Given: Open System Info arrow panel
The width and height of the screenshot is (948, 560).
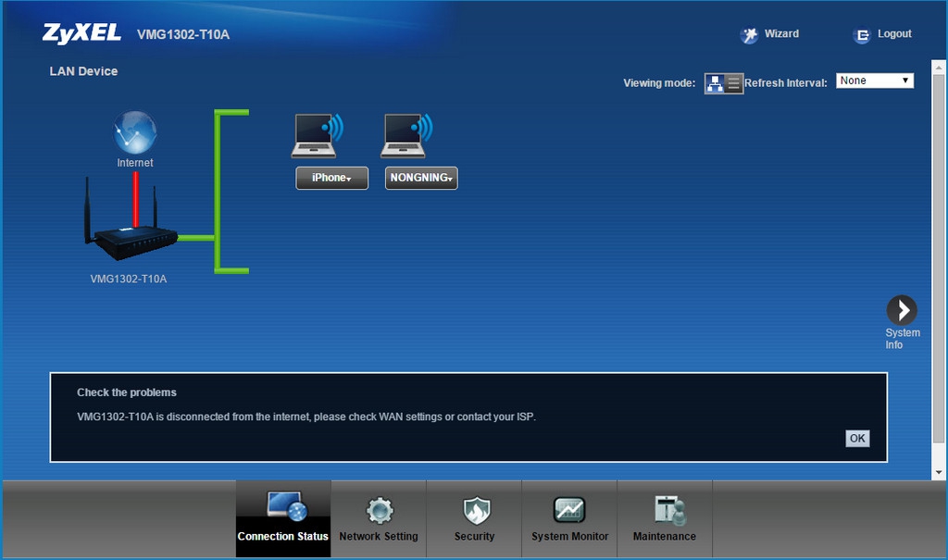Looking at the screenshot, I should 901,310.
